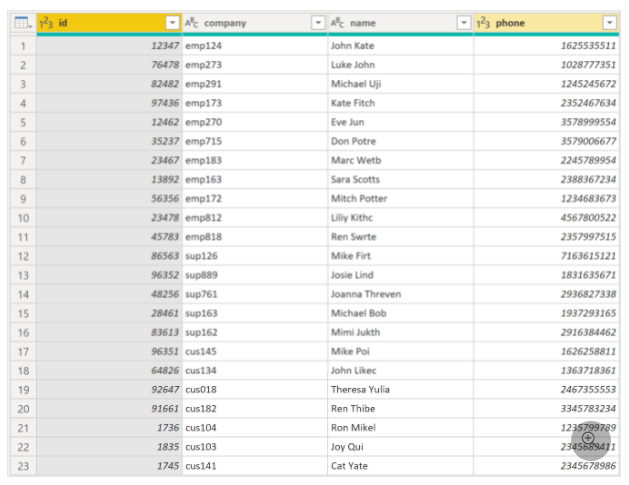
Task: Open the phone column filter dropdown
Action: [x=609, y=23]
